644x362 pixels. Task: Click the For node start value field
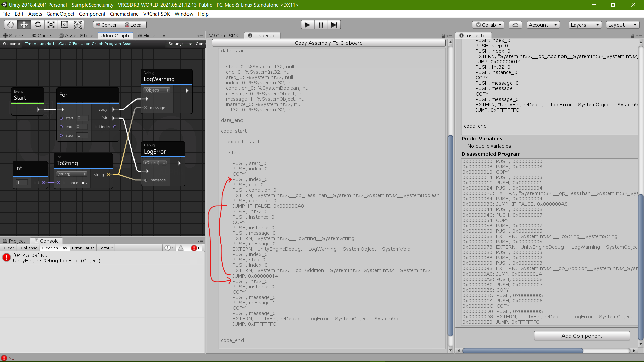[82, 118]
